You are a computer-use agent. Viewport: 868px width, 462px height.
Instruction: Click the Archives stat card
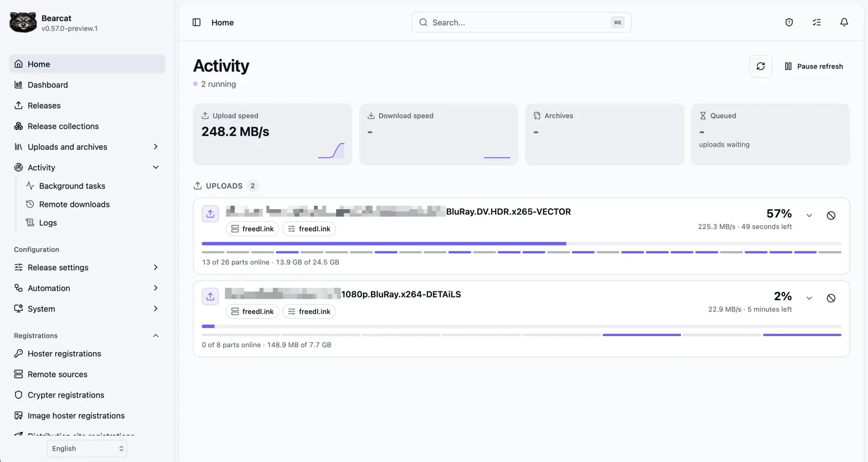tap(604, 134)
